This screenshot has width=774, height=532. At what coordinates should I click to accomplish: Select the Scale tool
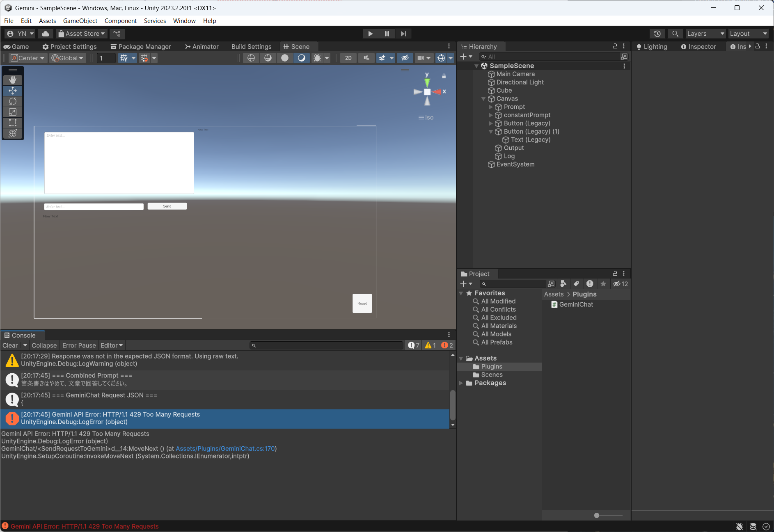tap(13, 112)
